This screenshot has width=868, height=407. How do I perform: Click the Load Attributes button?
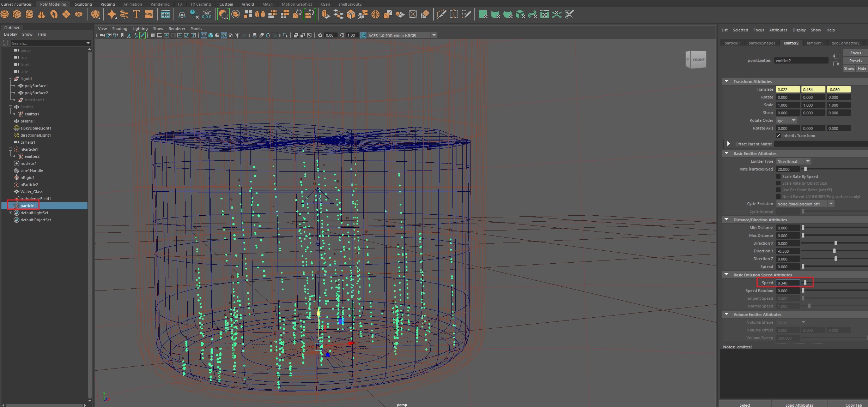click(799, 405)
